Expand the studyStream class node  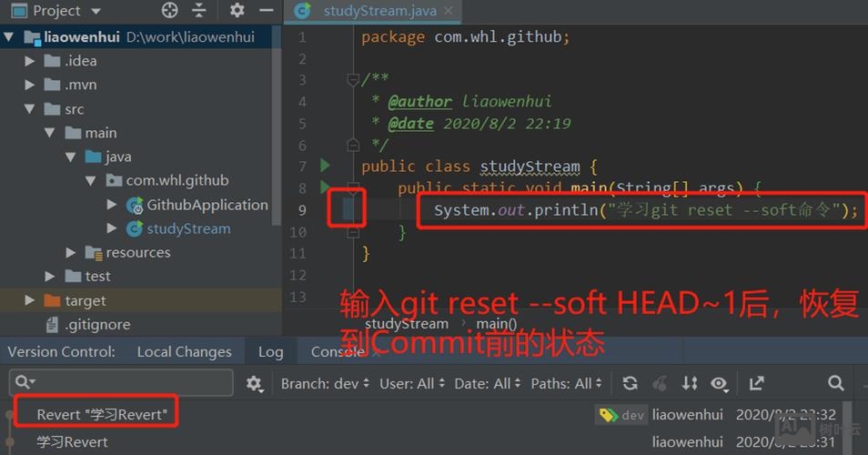(x=111, y=228)
